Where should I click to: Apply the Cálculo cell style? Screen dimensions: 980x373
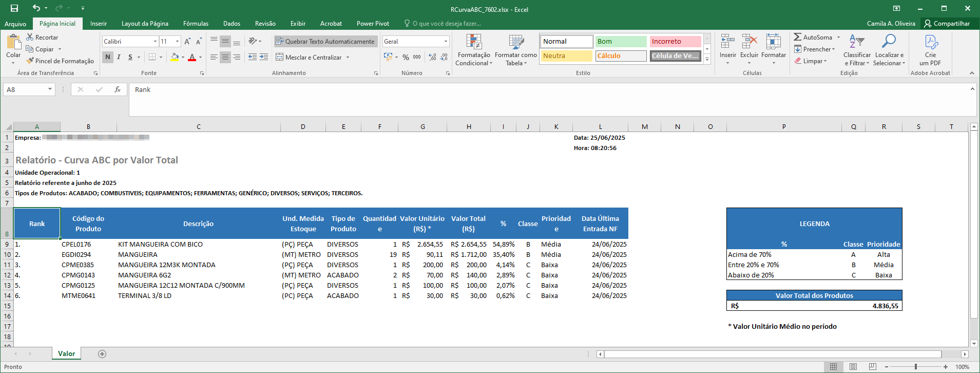pos(621,56)
